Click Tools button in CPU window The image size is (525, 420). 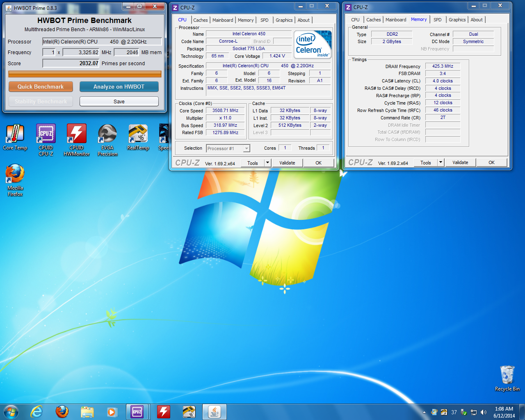click(x=253, y=163)
